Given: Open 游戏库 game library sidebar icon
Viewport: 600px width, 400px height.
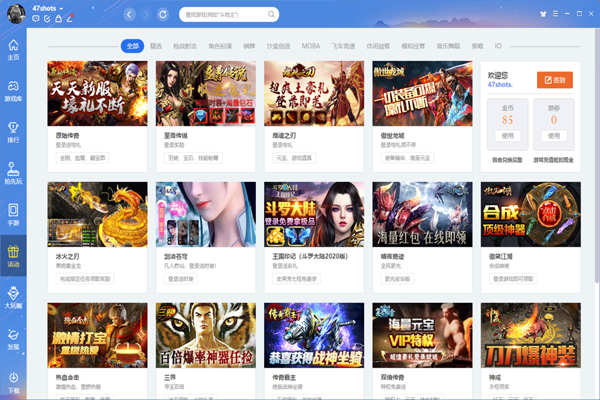Looking at the screenshot, I should [13, 91].
